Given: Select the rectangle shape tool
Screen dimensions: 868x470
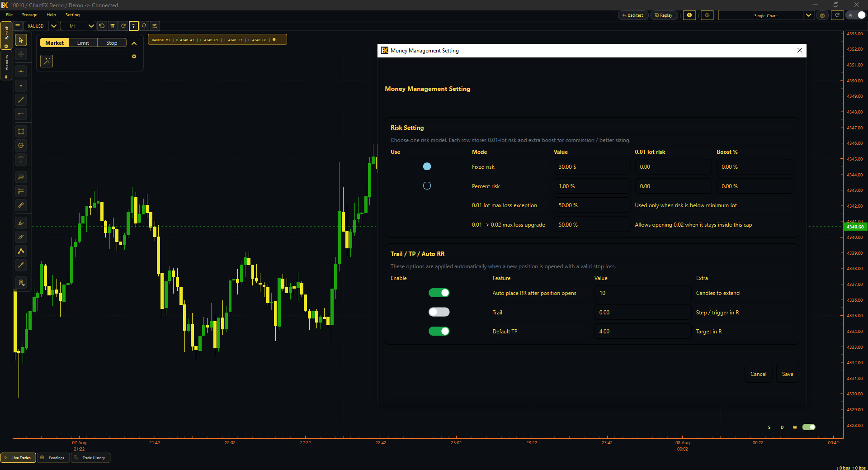Looking at the screenshot, I should click(21, 132).
